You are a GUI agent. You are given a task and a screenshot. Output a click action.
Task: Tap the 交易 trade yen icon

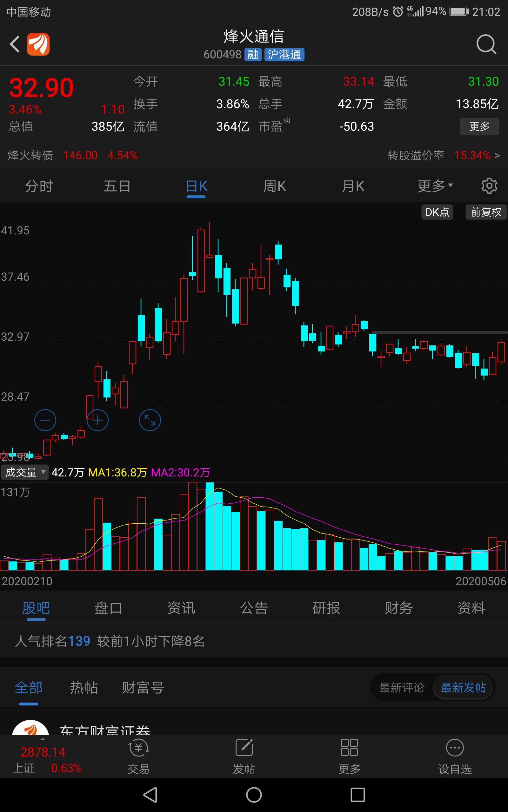point(138,748)
